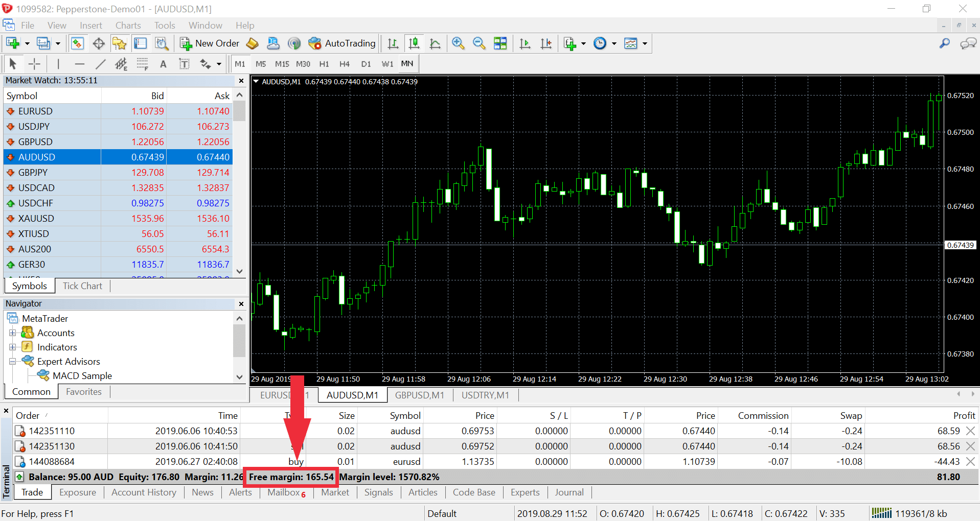Switch to the Account History tab
980x521 pixels.
144,492
